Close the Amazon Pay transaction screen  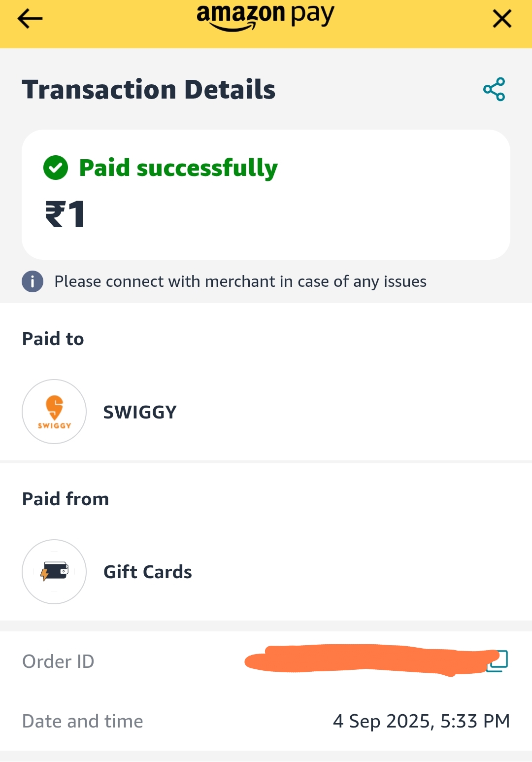pyautogui.click(x=502, y=19)
